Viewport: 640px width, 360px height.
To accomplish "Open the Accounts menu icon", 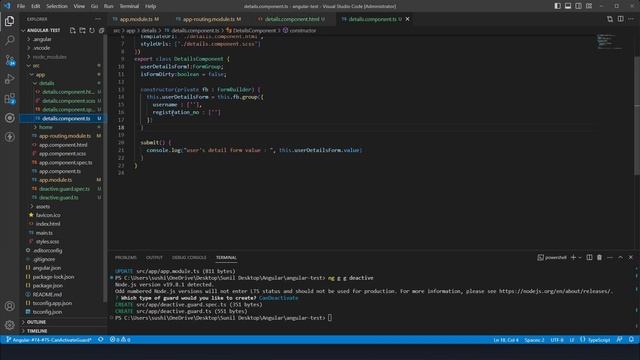I will tap(9, 306).
